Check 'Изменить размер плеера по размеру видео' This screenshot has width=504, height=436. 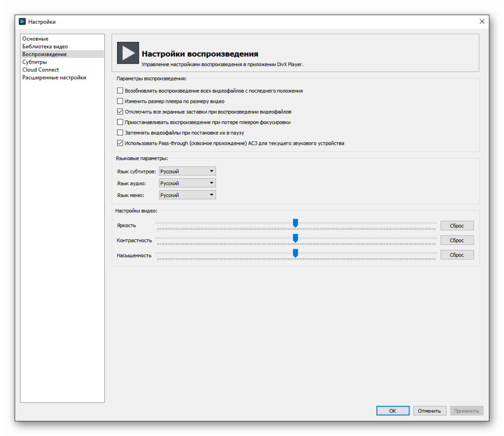(x=120, y=101)
